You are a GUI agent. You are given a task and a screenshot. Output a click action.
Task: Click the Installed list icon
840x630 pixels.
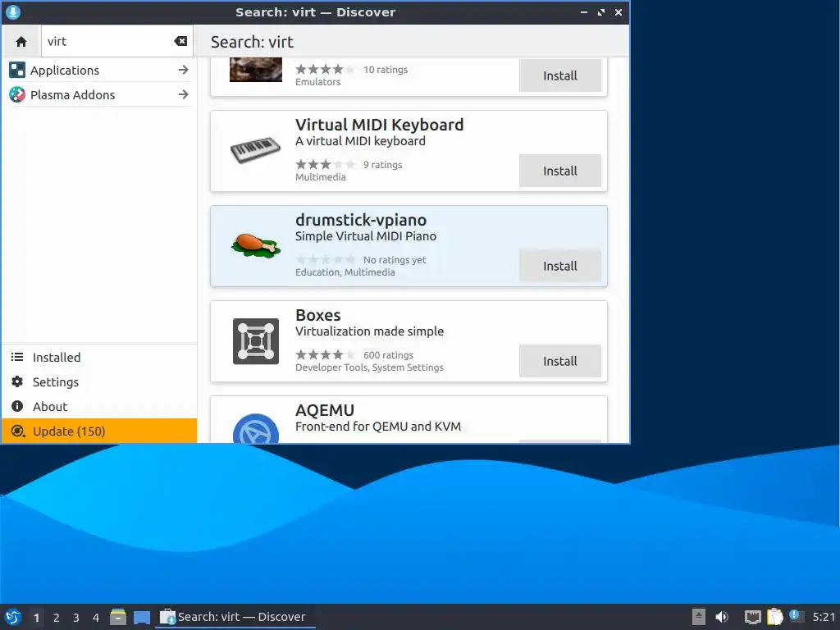pos(17,358)
